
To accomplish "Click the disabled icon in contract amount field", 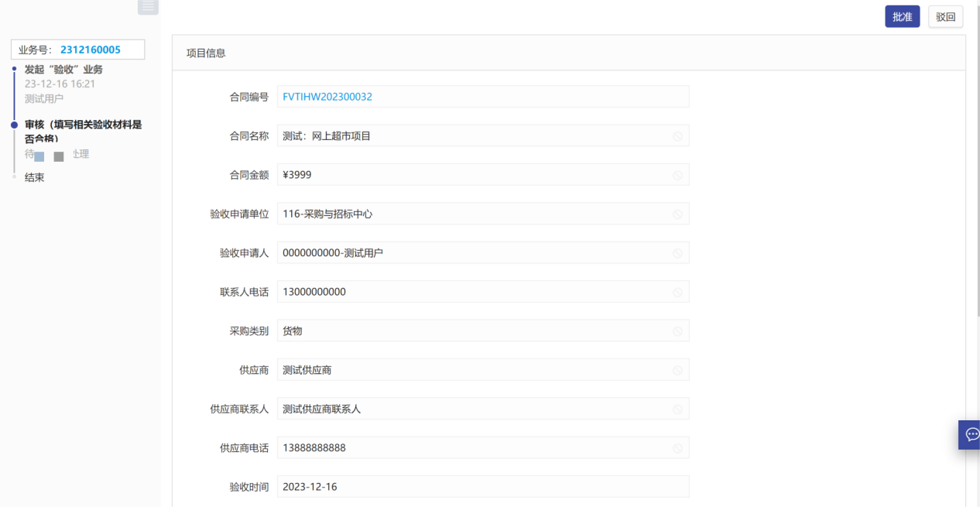I will [677, 175].
